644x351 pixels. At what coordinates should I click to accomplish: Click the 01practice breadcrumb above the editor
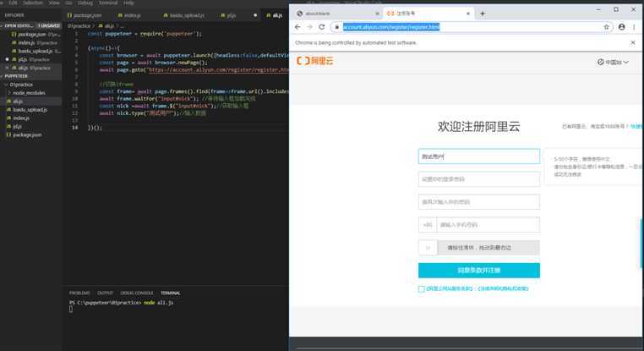[x=79, y=26]
